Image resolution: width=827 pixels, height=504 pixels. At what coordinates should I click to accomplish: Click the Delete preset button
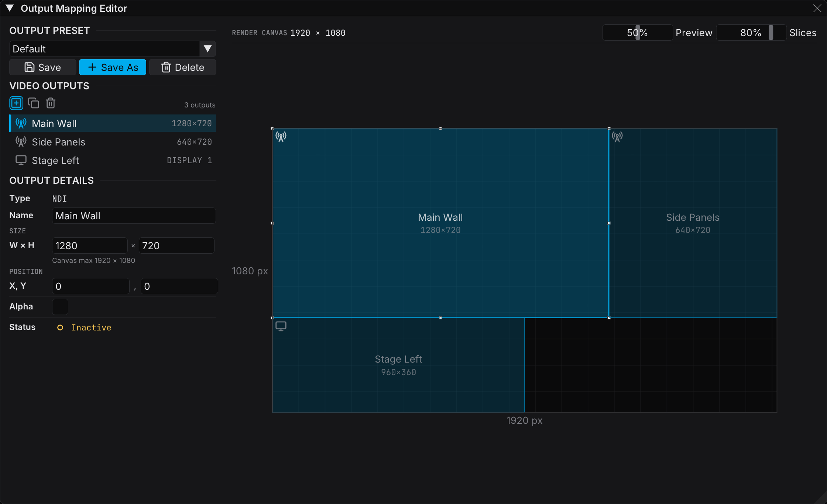[x=183, y=67]
